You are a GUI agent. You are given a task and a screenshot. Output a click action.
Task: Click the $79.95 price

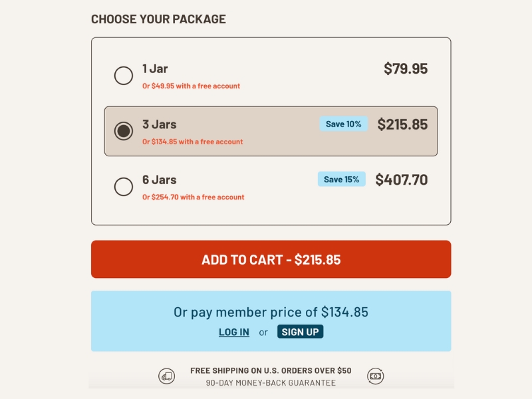pos(406,68)
